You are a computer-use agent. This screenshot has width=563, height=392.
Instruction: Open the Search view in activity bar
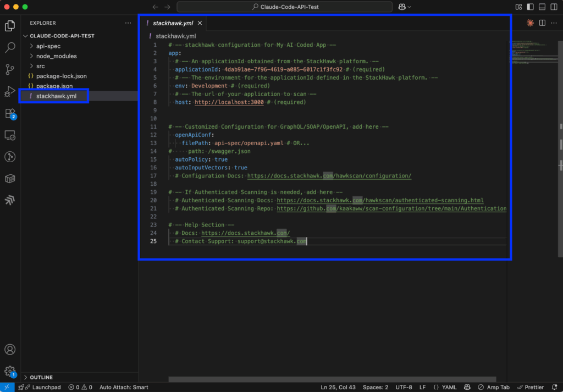click(x=10, y=48)
